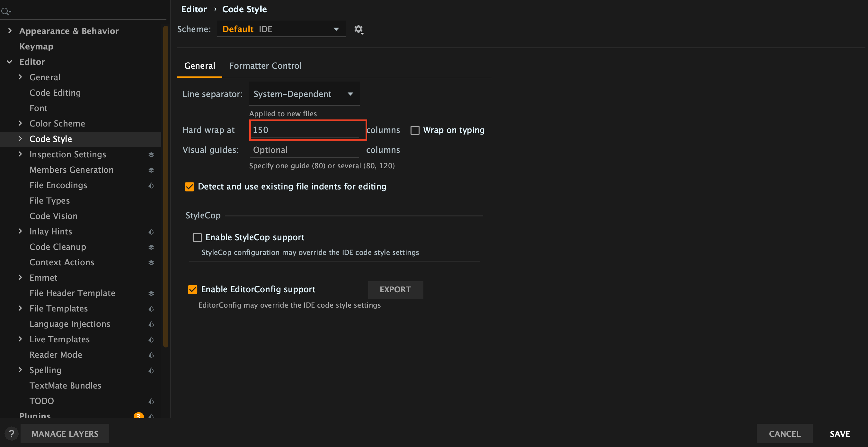Click layer icon next to Code Cleanup
868x447 pixels.
pyautogui.click(x=151, y=247)
